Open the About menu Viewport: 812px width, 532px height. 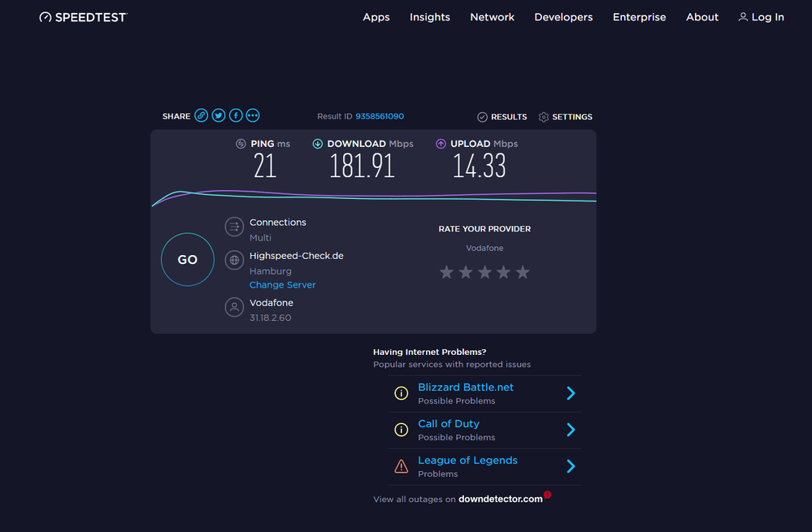(x=702, y=17)
